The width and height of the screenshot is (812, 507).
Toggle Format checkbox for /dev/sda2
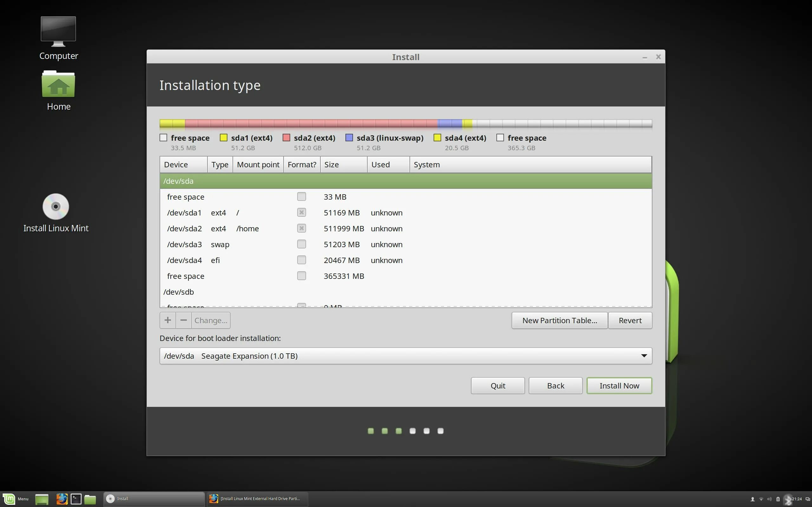[301, 228]
